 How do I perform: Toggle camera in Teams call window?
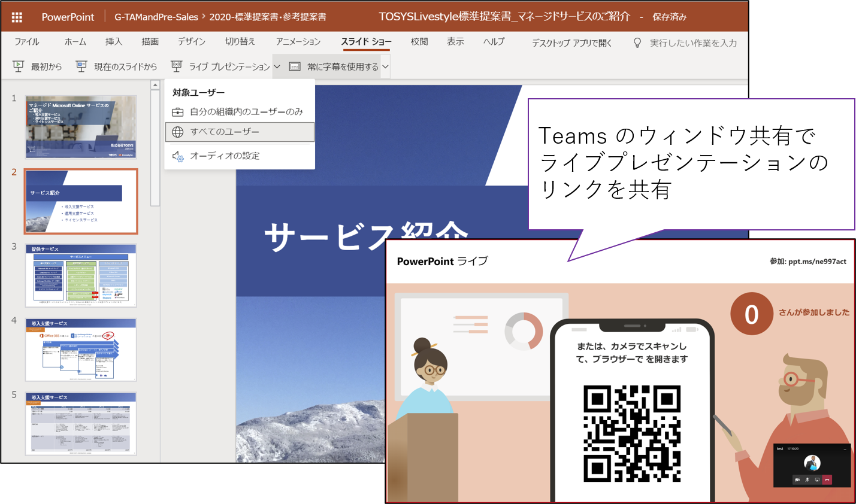click(x=797, y=479)
